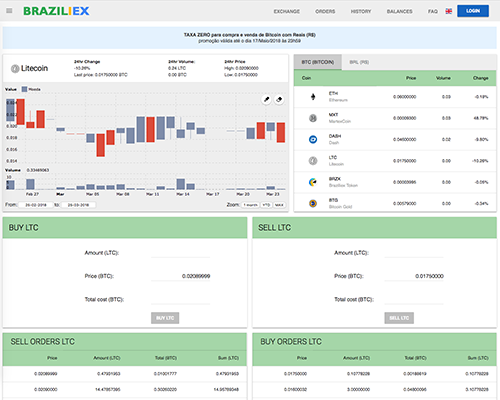
Task: Select the ETH Ethereum row
Action: coord(395,97)
